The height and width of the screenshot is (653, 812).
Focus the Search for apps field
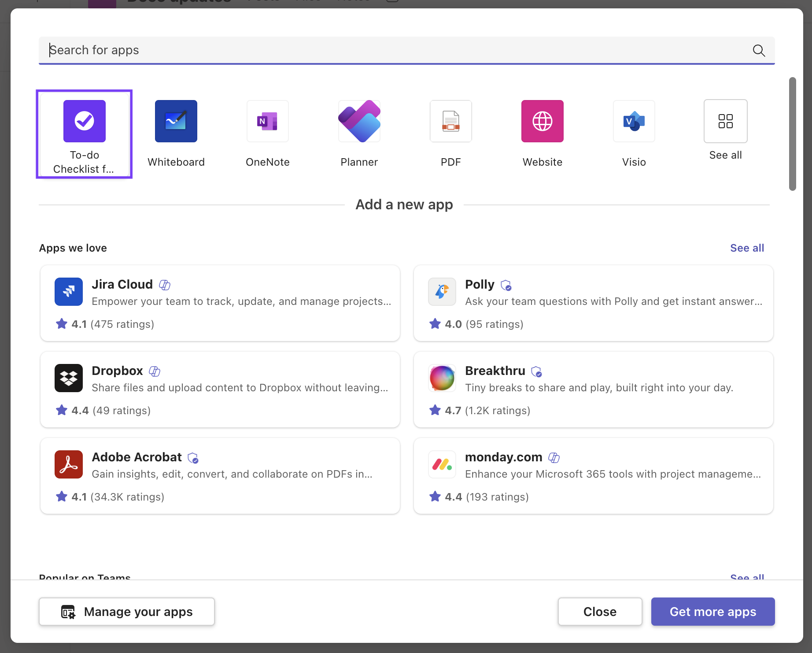[396, 50]
